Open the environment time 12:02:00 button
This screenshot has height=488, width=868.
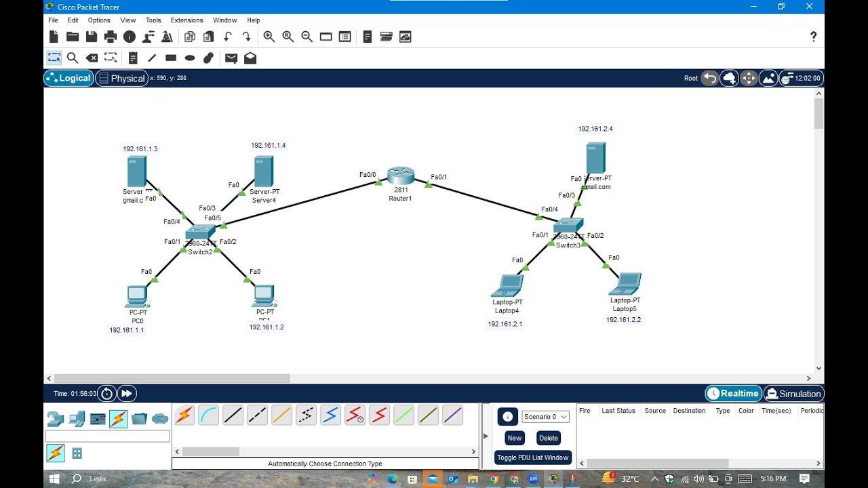pyautogui.click(x=802, y=78)
